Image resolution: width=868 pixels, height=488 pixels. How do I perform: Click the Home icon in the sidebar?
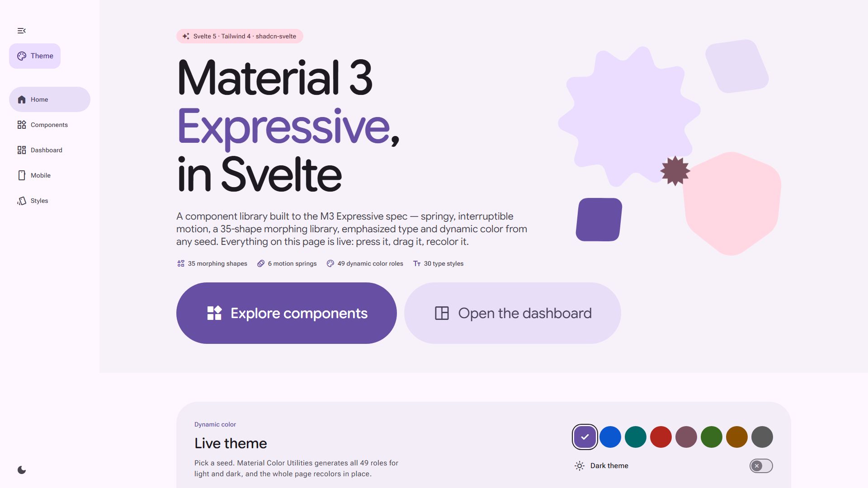coord(22,99)
